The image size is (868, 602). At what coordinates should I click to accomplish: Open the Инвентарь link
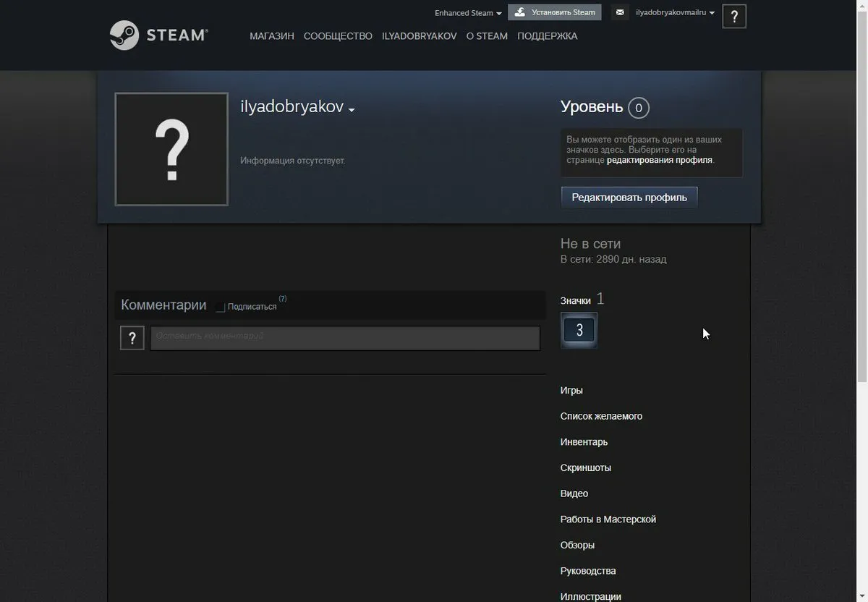click(x=584, y=442)
